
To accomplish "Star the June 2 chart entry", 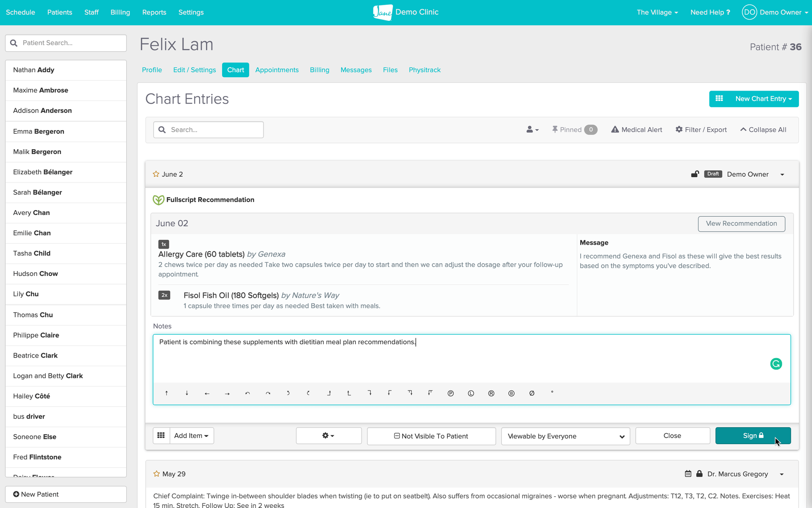I will point(156,174).
